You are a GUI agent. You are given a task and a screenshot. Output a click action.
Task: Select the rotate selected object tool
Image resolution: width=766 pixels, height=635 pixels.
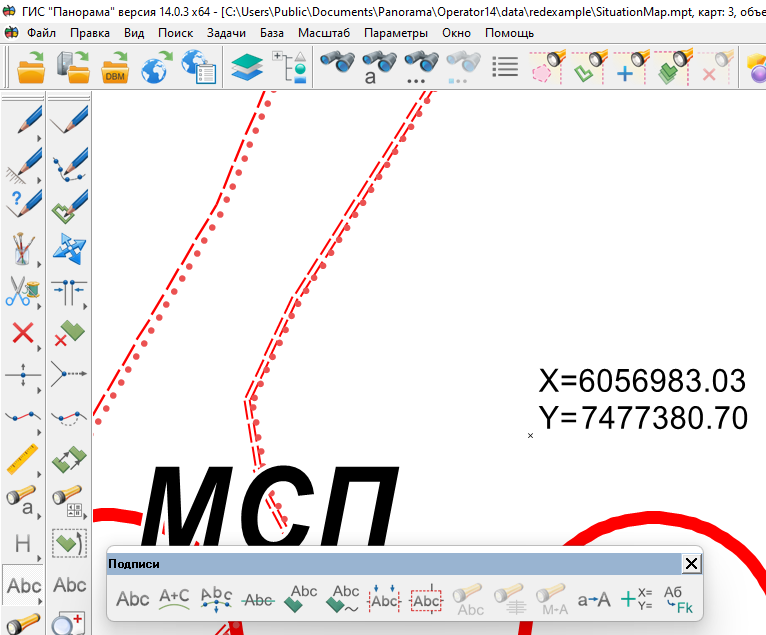[69, 543]
